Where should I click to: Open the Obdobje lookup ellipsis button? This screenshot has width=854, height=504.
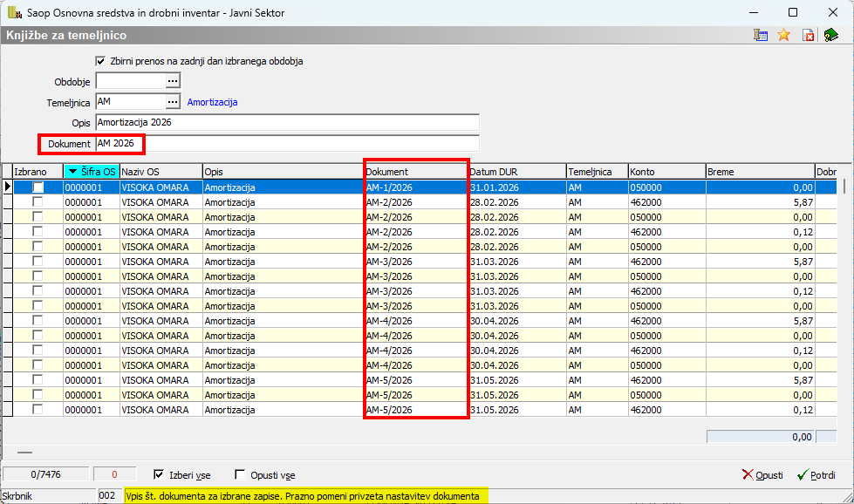(x=173, y=81)
